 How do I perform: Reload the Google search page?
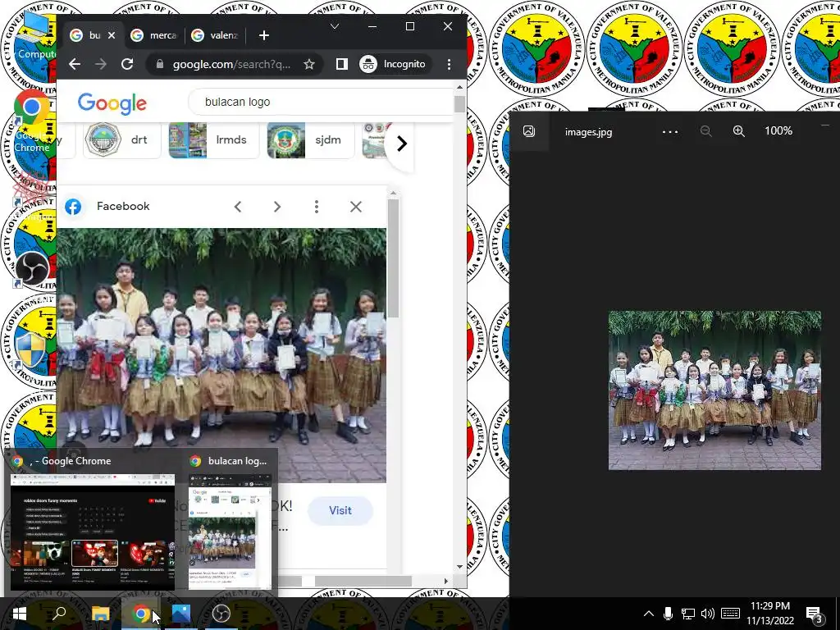click(127, 64)
